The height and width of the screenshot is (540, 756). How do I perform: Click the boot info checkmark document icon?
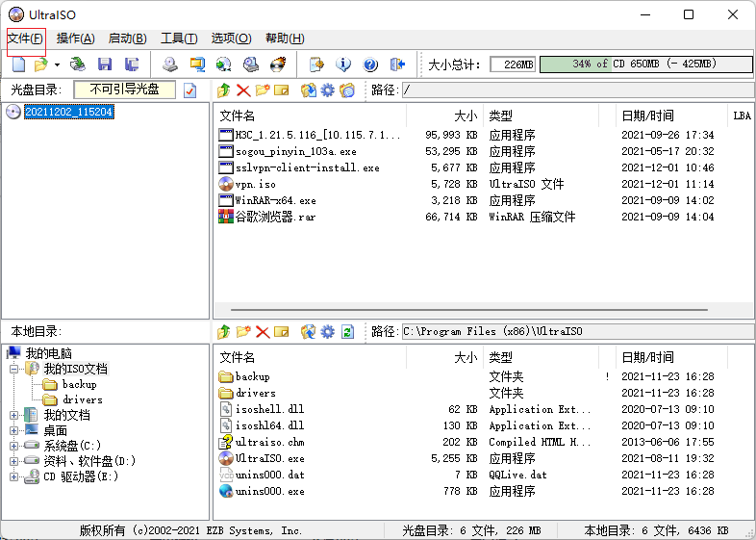coord(190,90)
